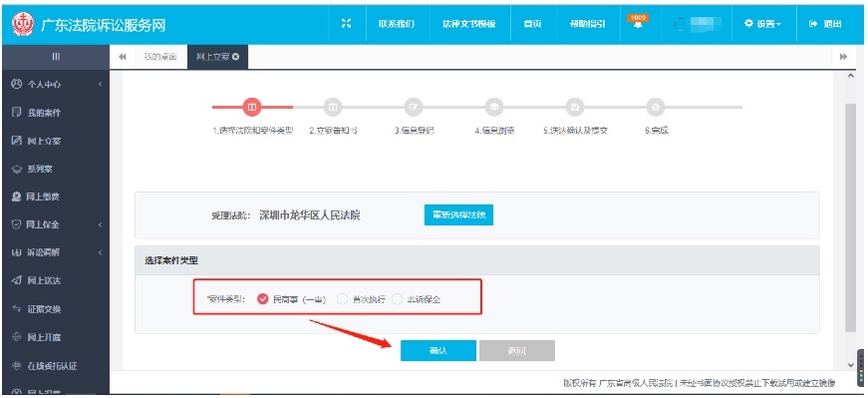Click the 确认 button
Screen dimensions: 868x398
click(x=438, y=351)
